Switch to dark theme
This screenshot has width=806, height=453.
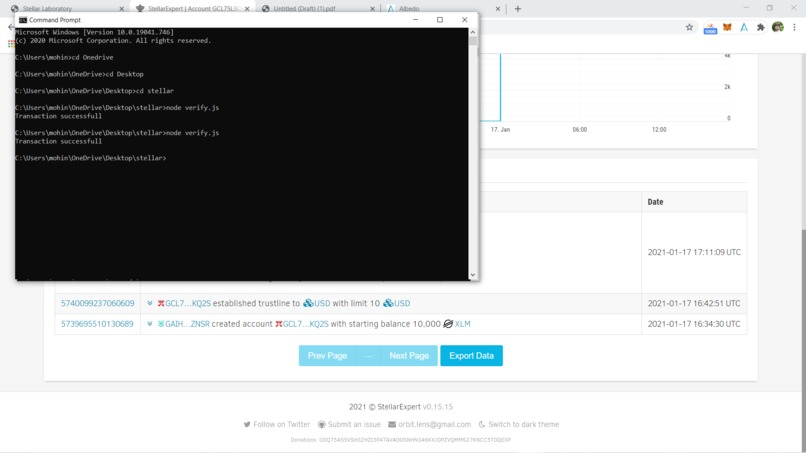(523, 424)
